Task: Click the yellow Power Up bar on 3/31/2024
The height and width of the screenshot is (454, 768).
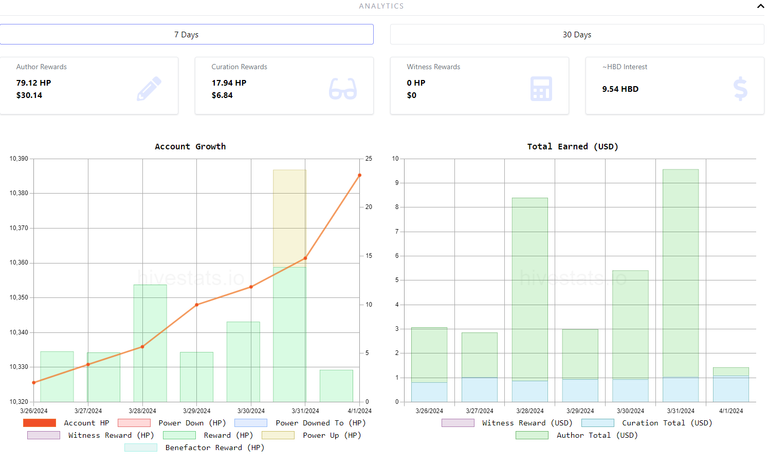Action: pos(289,218)
